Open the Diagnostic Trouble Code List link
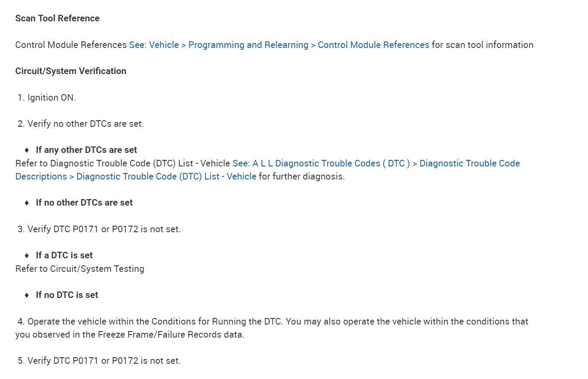 [376, 163]
